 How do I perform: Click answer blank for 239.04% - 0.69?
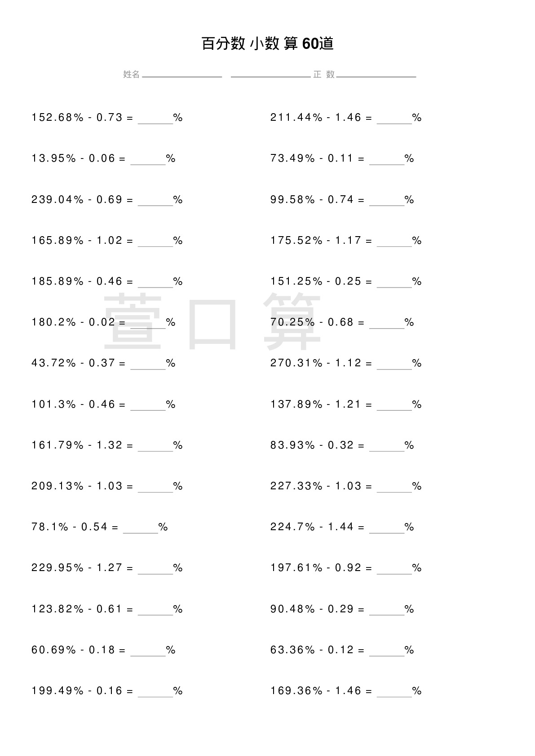(x=155, y=201)
